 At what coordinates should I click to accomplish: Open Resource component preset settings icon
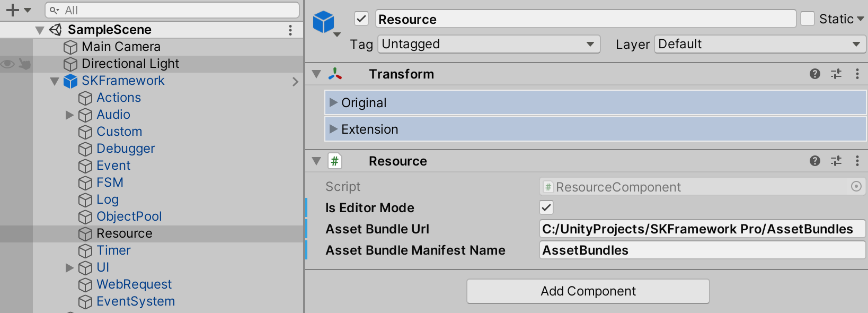(836, 161)
